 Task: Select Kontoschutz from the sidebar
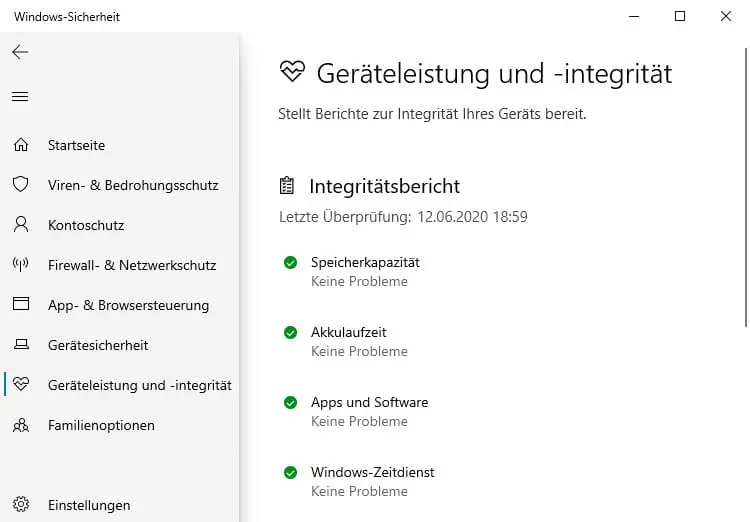(86, 225)
